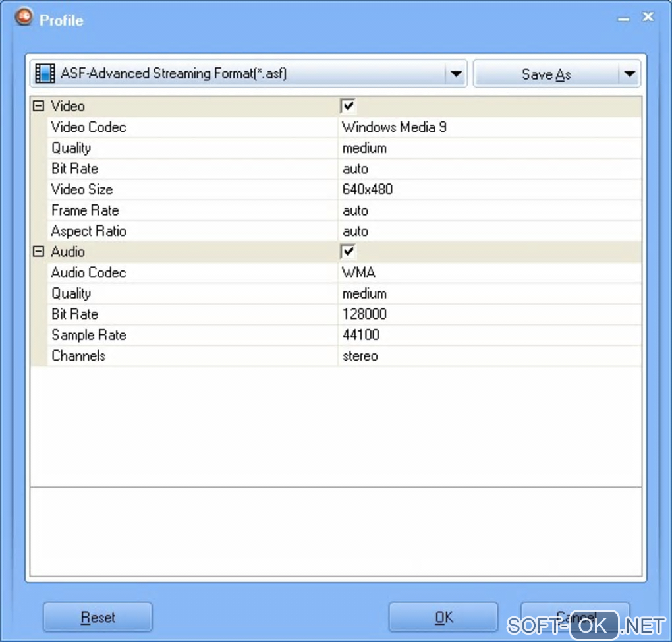This screenshot has height=642, width=672.
Task: Collapse the Audio section
Action: point(39,251)
